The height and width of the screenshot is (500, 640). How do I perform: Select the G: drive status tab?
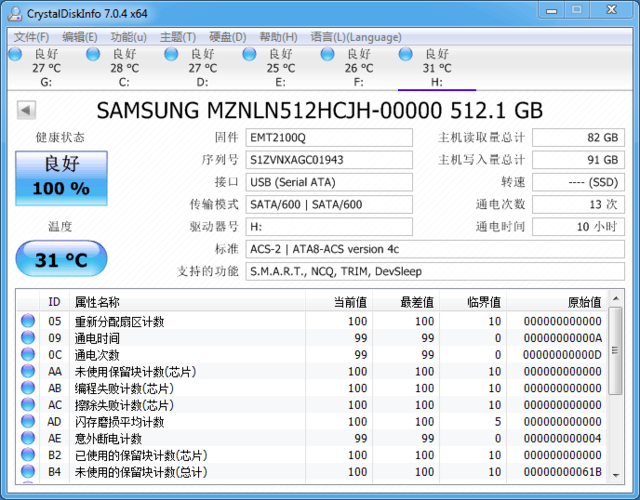pos(46,68)
